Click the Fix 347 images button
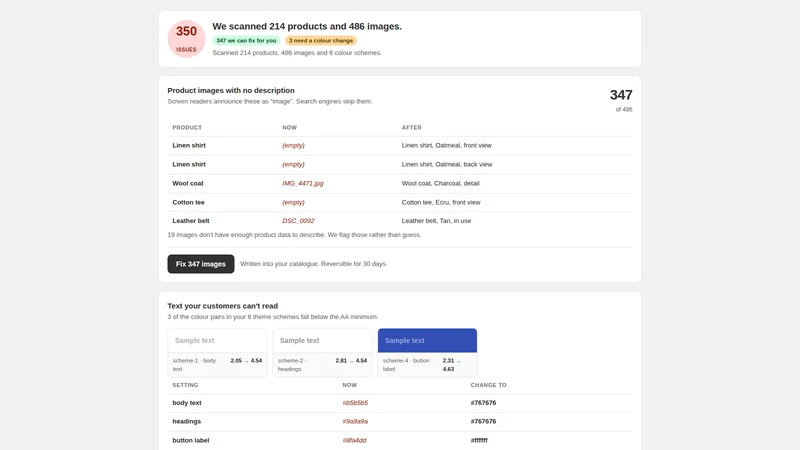The width and height of the screenshot is (800, 450). click(201, 264)
